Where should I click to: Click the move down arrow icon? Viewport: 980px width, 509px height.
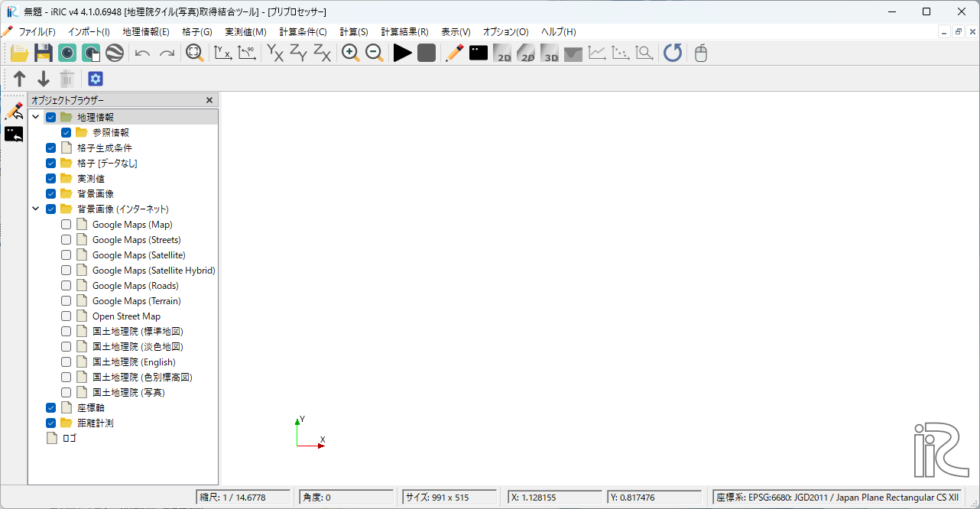tap(44, 79)
